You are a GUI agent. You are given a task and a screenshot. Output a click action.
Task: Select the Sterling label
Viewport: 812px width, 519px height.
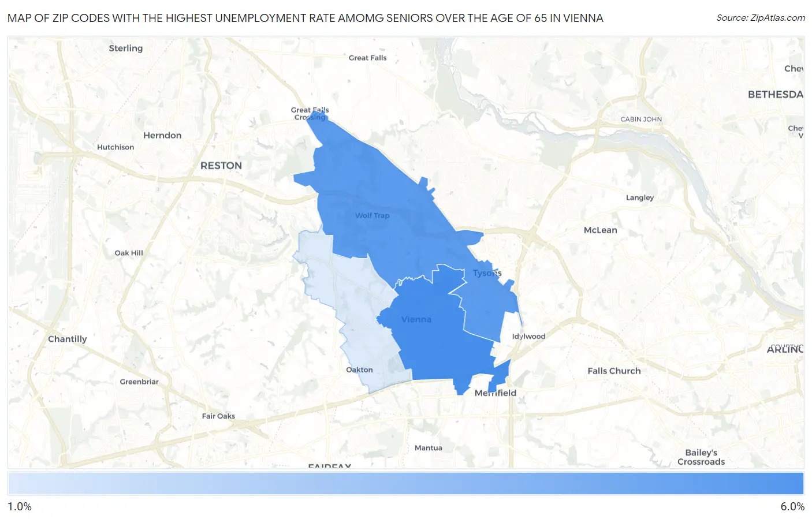[x=126, y=48]
